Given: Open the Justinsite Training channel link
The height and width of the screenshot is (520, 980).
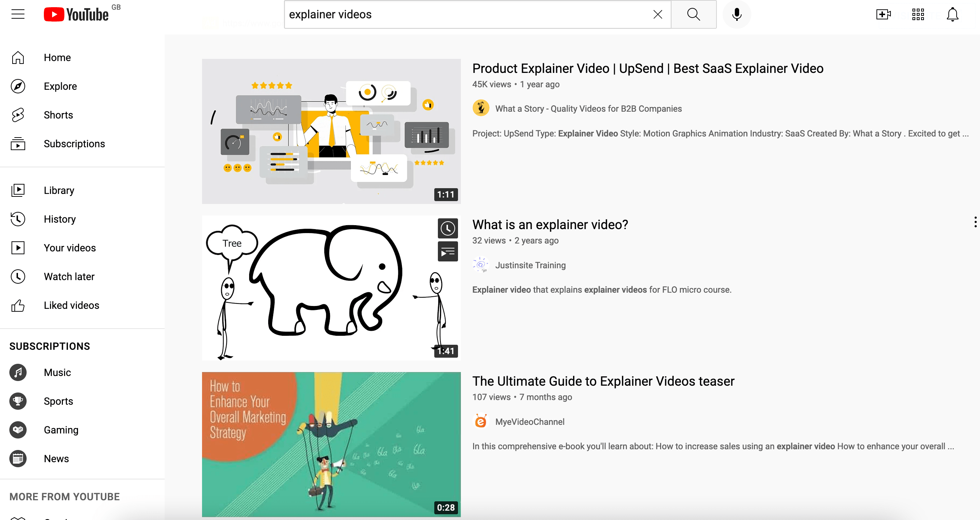Looking at the screenshot, I should [530, 265].
